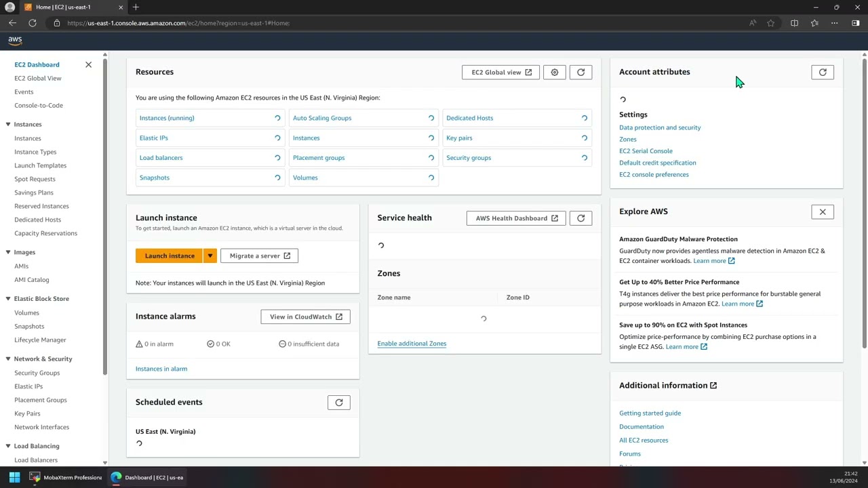Viewport: 868px width, 488px height.
Task: Collapse the Elastic Block Store section
Action: tap(8, 299)
